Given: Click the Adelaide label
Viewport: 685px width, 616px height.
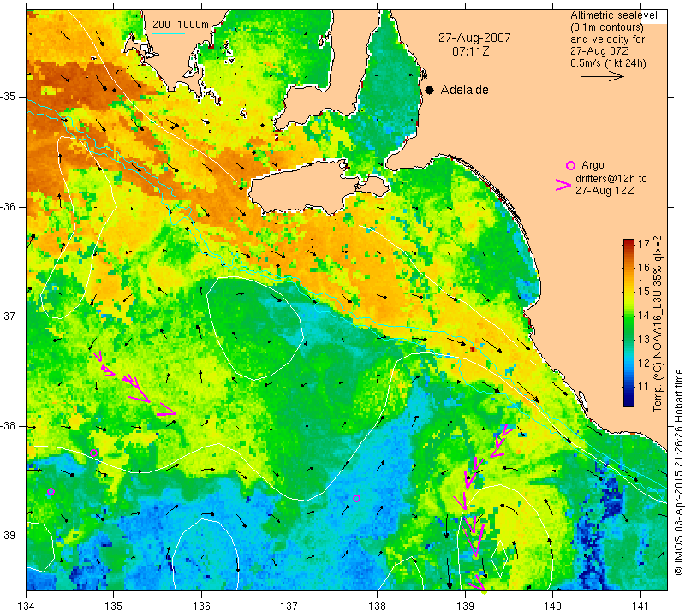Looking at the screenshot, I should pyautogui.click(x=464, y=90).
